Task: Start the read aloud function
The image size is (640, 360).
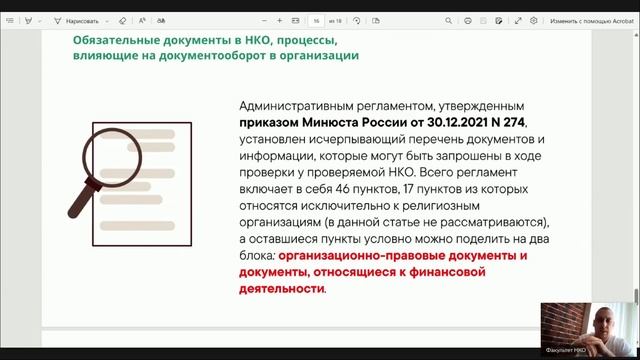Action: 142,20
